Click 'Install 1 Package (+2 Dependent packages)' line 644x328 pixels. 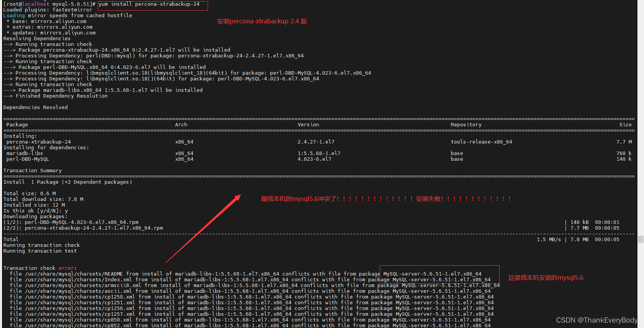point(68,182)
